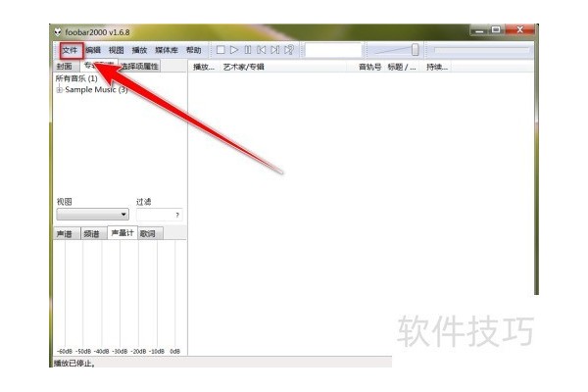Switch to the 歌词 tab
The image size is (588, 392).
click(148, 234)
